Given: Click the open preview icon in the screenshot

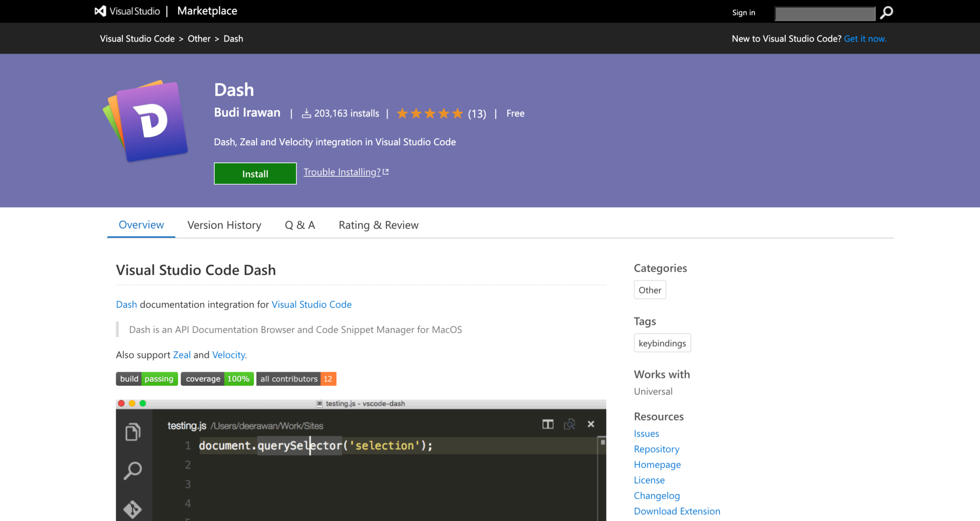Looking at the screenshot, I should tap(569, 424).
